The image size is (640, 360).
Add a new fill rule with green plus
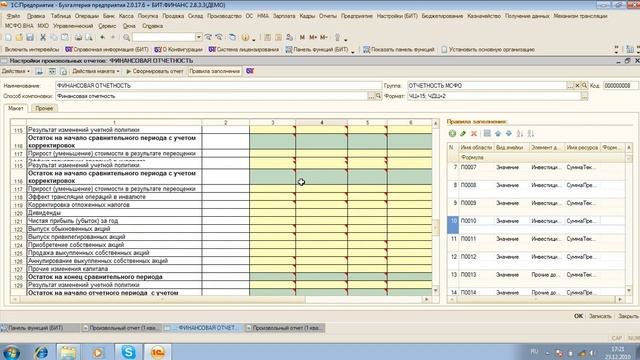point(452,133)
